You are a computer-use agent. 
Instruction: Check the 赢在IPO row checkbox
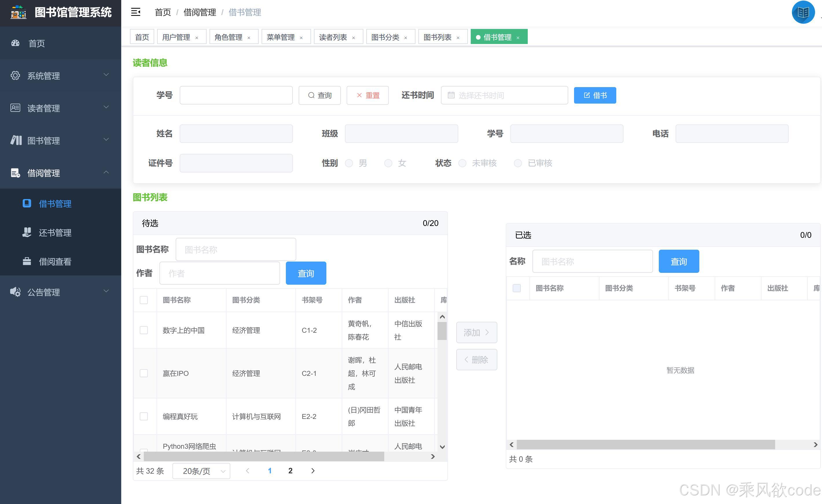click(144, 373)
